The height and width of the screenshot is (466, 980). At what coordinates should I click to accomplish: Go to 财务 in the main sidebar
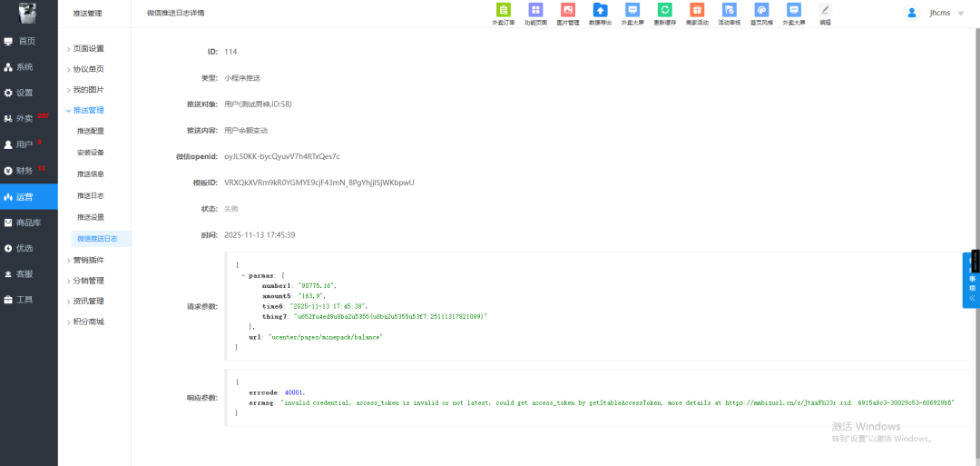[x=24, y=170]
